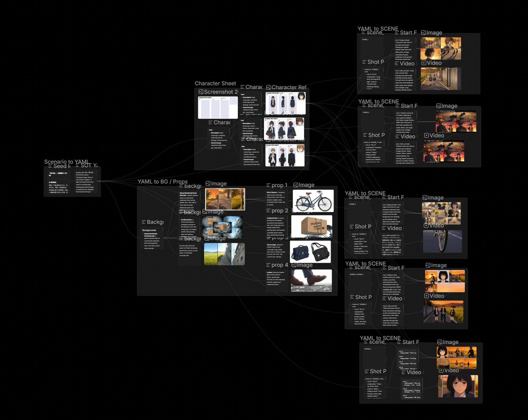528x420 pixels.
Task: Click the Image icon above SCENE_1 image grid
Action: click(x=423, y=33)
